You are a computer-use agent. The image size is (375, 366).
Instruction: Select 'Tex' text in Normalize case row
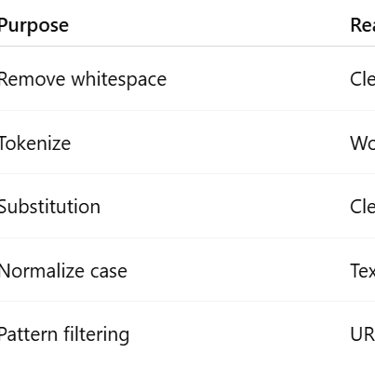point(363,271)
